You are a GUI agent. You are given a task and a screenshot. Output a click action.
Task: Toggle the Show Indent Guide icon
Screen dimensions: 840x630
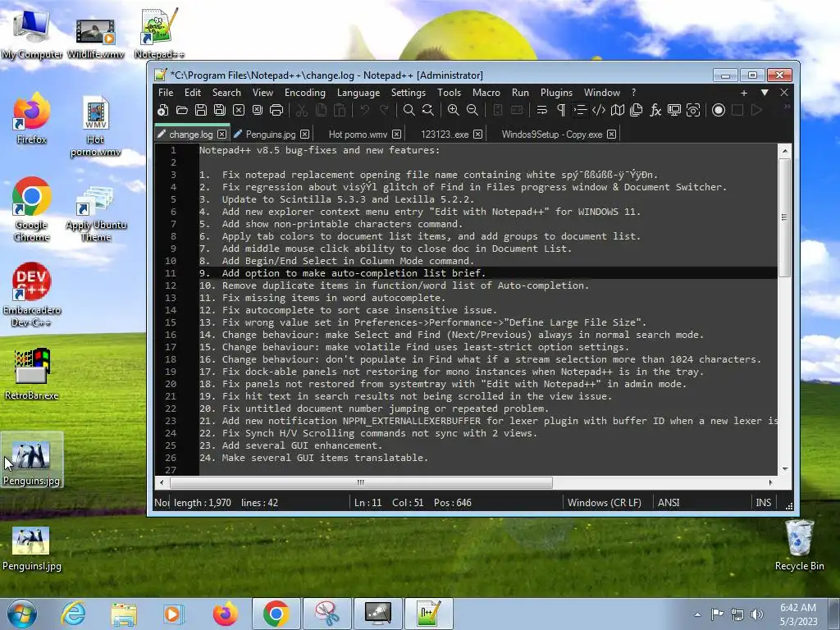tap(580, 111)
